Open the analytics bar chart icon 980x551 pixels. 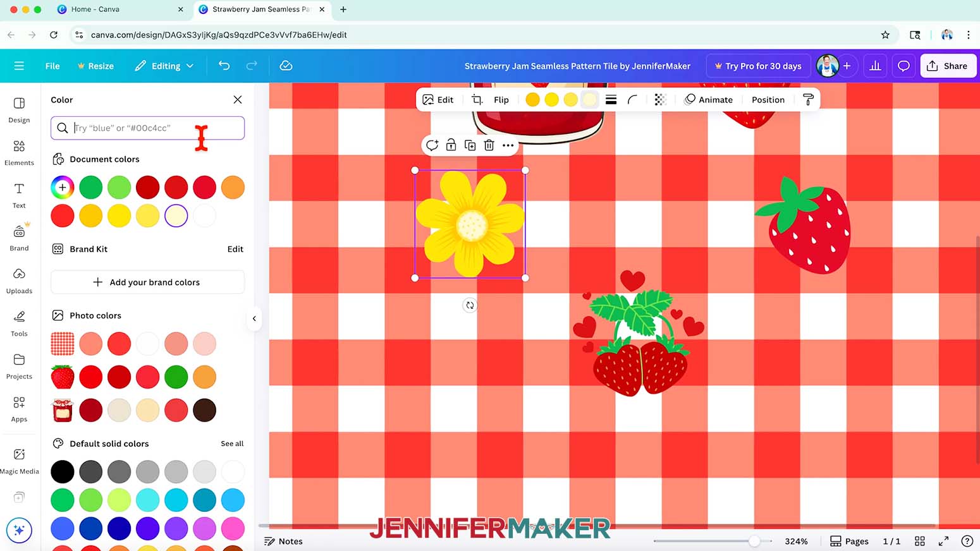pyautogui.click(x=876, y=66)
